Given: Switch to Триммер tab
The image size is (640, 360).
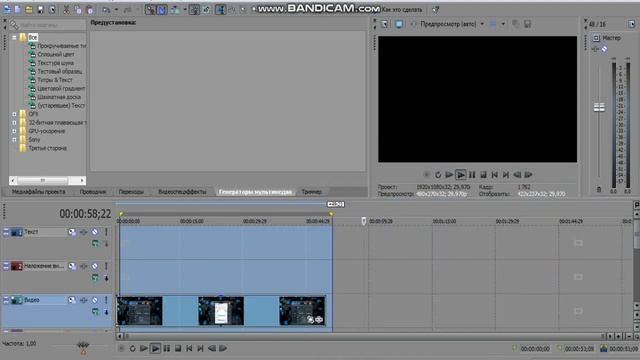Looking at the screenshot, I should click(x=311, y=192).
